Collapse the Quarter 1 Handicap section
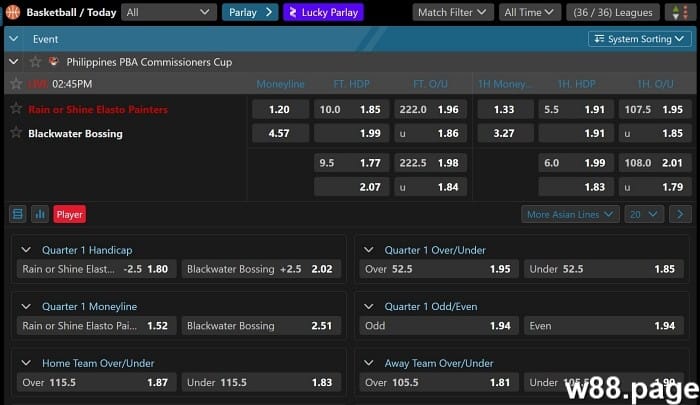The height and width of the screenshot is (405, 700). coord(26,250)
